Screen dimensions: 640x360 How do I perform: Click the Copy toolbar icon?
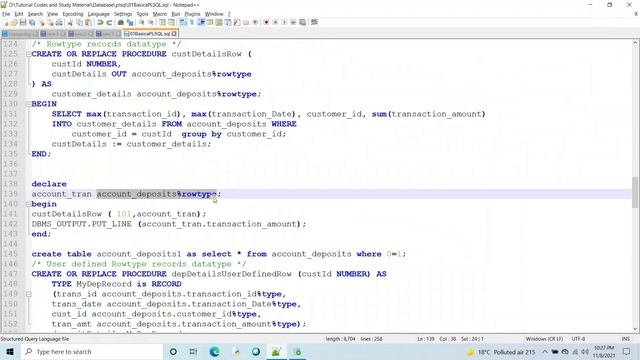click(x=80, y=22)
